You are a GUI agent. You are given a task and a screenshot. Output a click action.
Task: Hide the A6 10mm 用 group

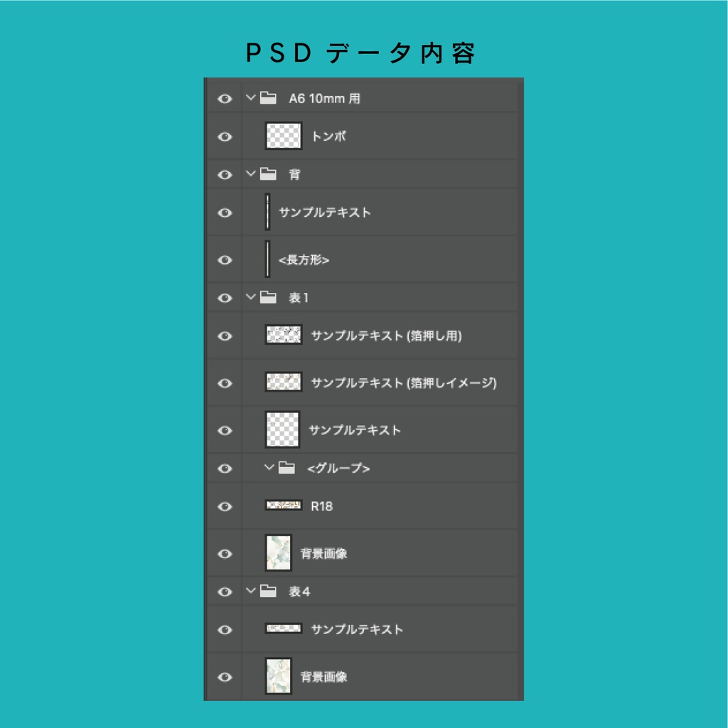[x=225, y=98]
